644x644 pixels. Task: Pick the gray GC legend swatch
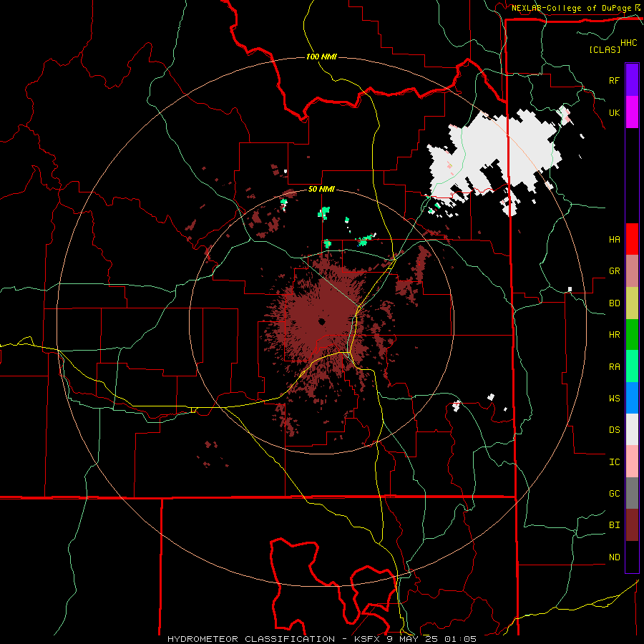click(x=632, y=493)
